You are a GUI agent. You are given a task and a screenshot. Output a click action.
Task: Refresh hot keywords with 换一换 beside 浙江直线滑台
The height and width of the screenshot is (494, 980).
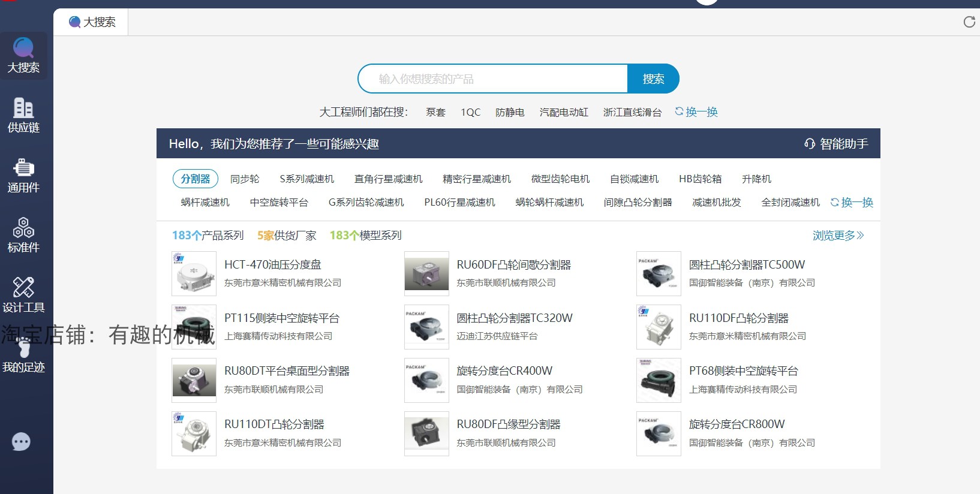click(x=696, y=112)
